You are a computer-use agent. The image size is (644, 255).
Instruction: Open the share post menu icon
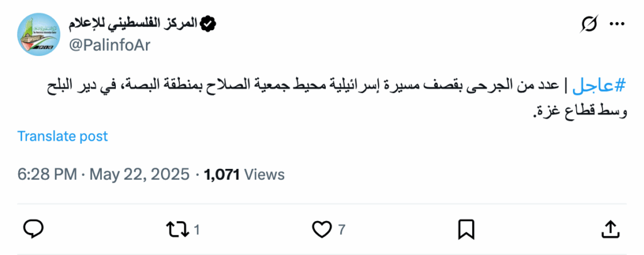(x=610, y=229)
